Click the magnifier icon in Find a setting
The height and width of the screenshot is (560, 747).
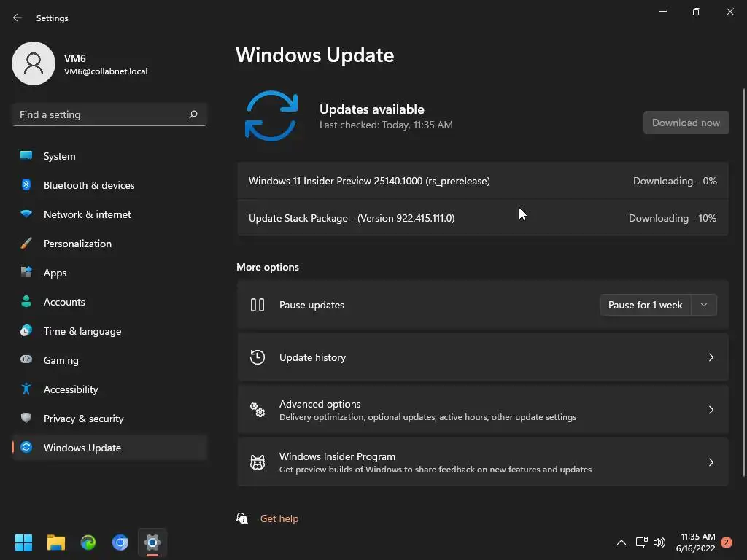(x=193, y=114)
